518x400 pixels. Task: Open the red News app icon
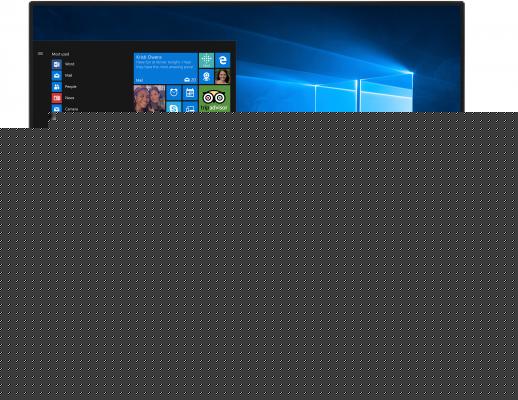pyautogui.click(x=57, y=98)
